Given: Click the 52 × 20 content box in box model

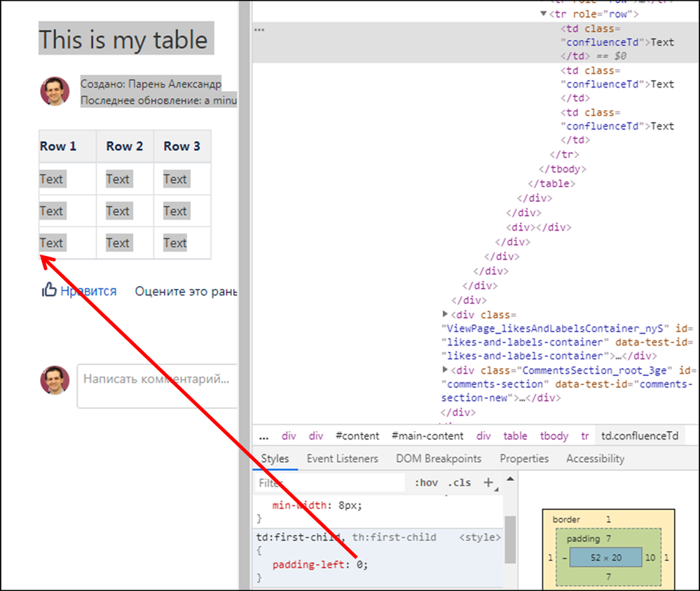Looking at the screenshot, I should [606, 557].
